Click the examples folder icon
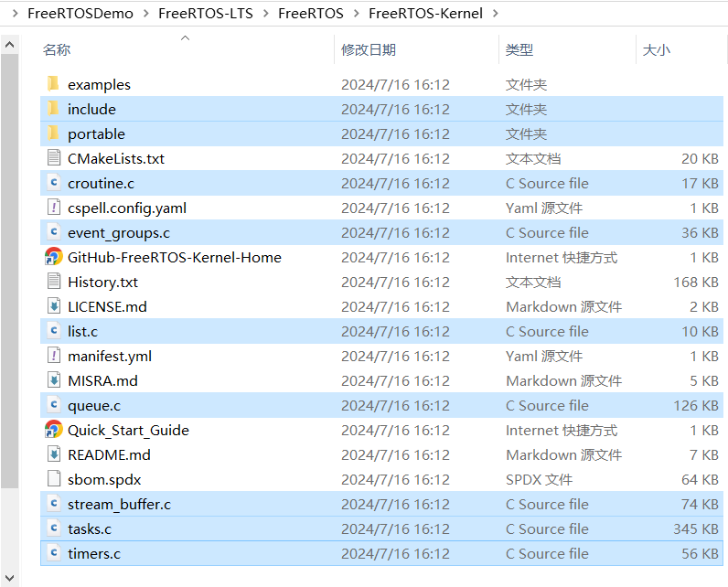728x587 pixels. (53, 84)
